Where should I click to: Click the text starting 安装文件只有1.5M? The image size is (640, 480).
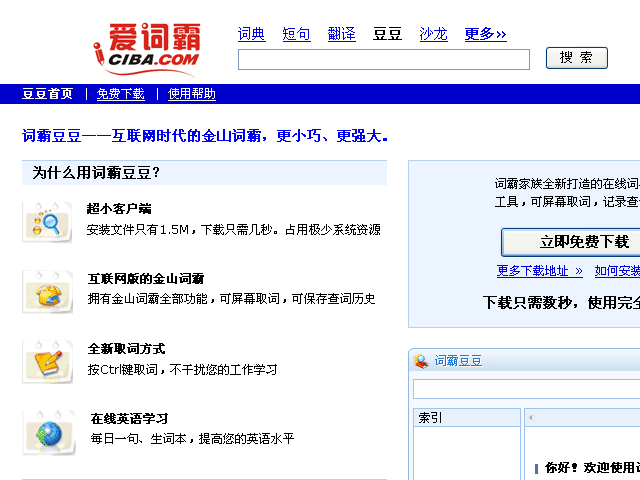tap(233, 230)
